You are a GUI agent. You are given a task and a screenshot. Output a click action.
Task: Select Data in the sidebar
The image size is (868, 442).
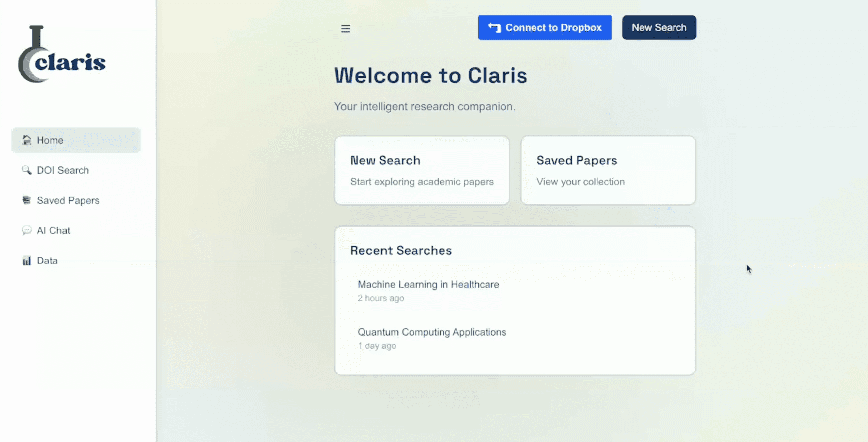click(76, 260)
